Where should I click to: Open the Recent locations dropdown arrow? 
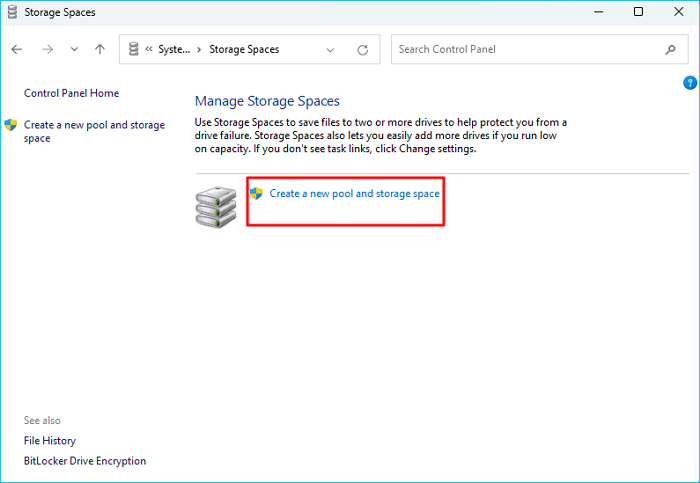point(74,49)
